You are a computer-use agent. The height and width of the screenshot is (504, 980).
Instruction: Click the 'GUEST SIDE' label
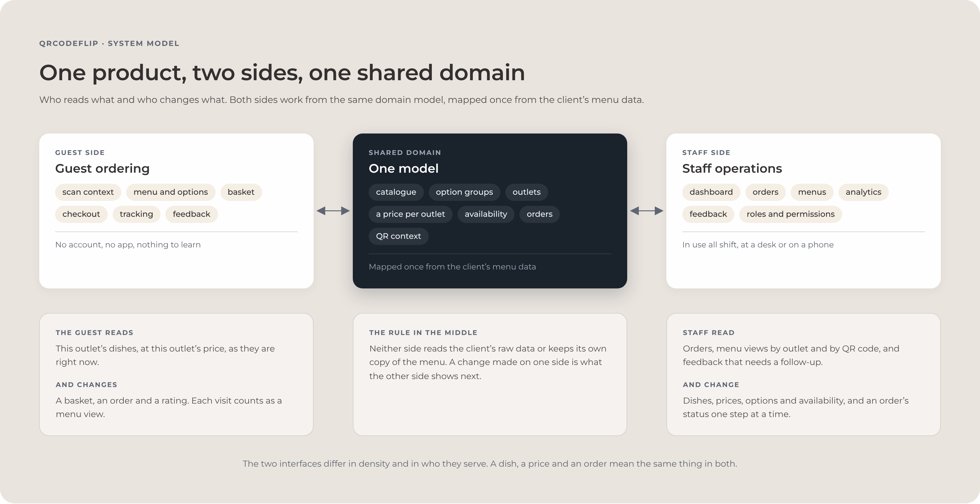click(x=80, y=152)
